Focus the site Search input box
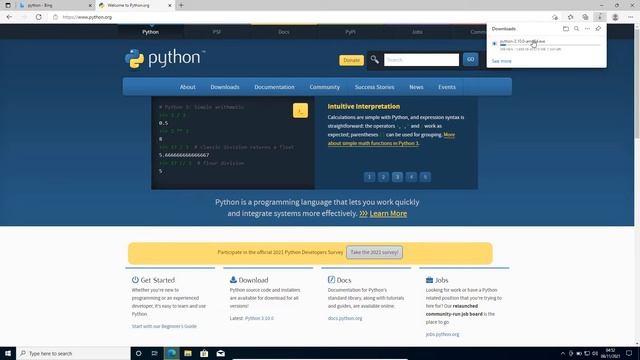The image size is (640, 360). coord(421,60)
